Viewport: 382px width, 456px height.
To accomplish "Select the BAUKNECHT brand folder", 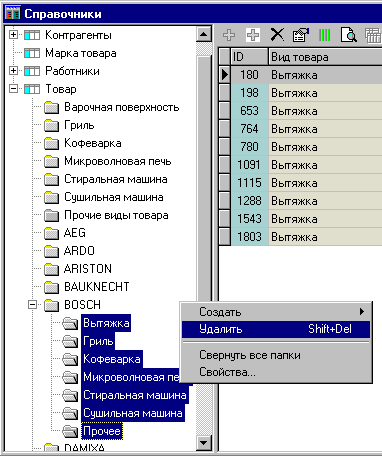I will [97, 287].
